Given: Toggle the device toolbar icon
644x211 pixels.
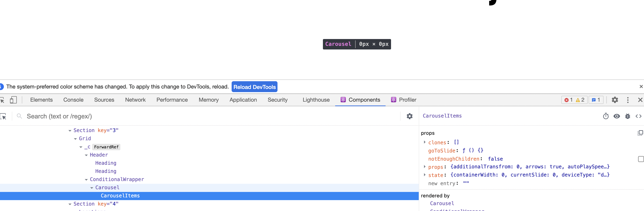Looking at the screenshot, I should click(x=13, y=100).
